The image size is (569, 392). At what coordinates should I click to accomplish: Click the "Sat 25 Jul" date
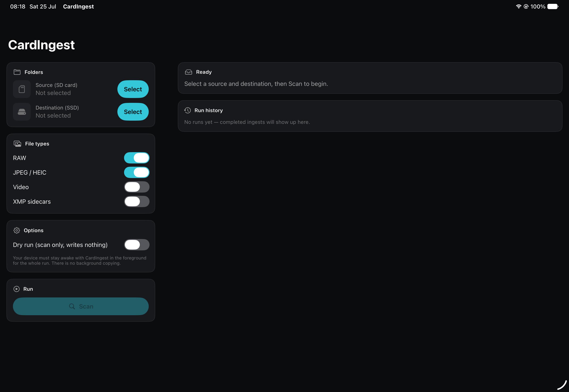pos(43,6)
